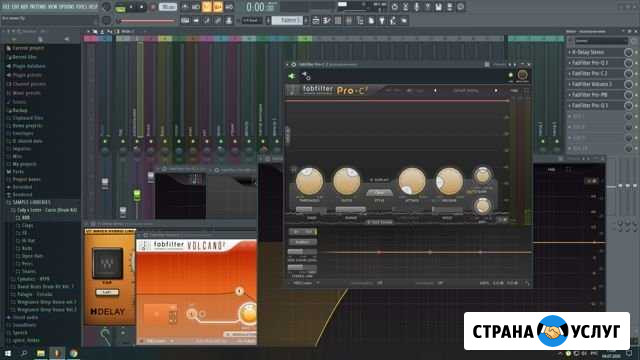This screenshot has height=360, width=640.
Task: Open the OPTIONS menu
Action: tap(67, 7)
